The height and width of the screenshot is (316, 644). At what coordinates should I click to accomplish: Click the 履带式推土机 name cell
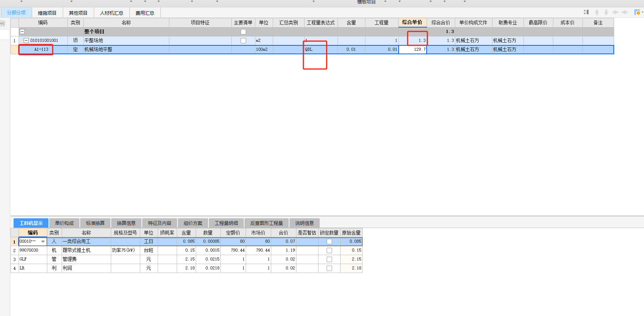point(86,250)
